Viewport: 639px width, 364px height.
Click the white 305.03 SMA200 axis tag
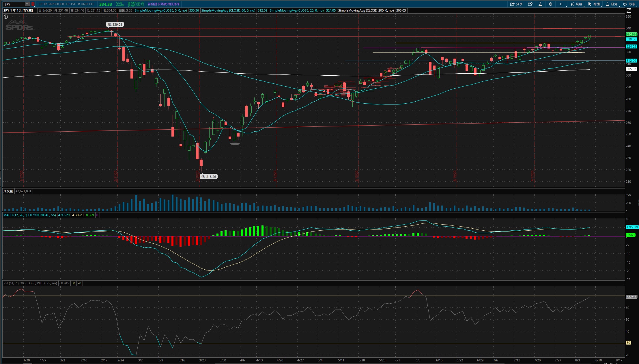tap(631, 69)
